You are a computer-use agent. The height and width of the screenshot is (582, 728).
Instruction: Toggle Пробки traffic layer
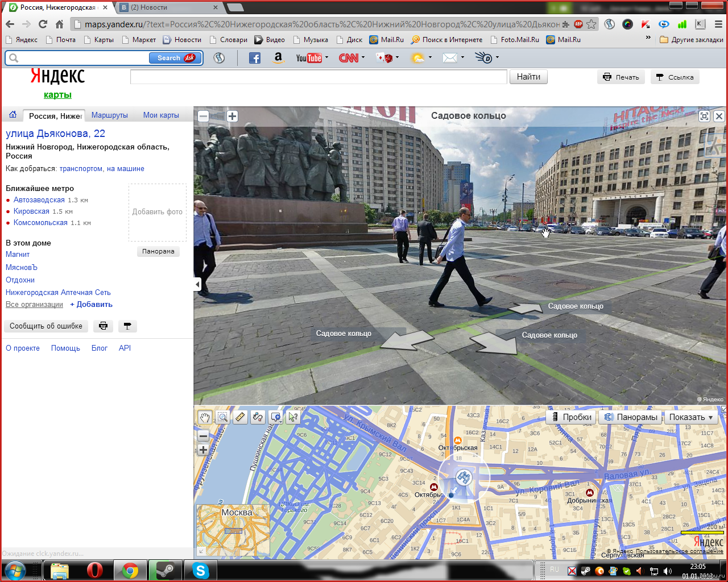coord(570,417)
